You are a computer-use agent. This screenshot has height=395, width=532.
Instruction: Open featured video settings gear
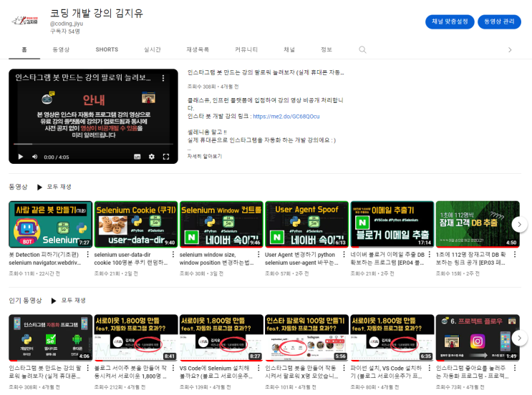tap(152, 157)
